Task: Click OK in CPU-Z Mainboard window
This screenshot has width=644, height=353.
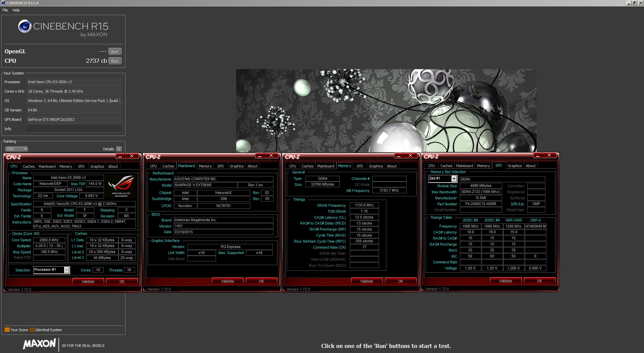Action: coord(262,281)
